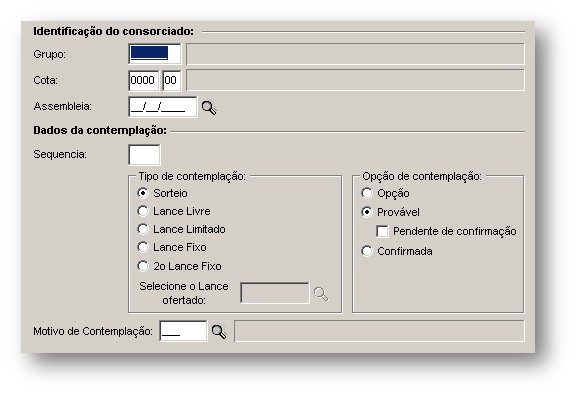Click the Motivo de Contemplação code field

coord(183,331)
